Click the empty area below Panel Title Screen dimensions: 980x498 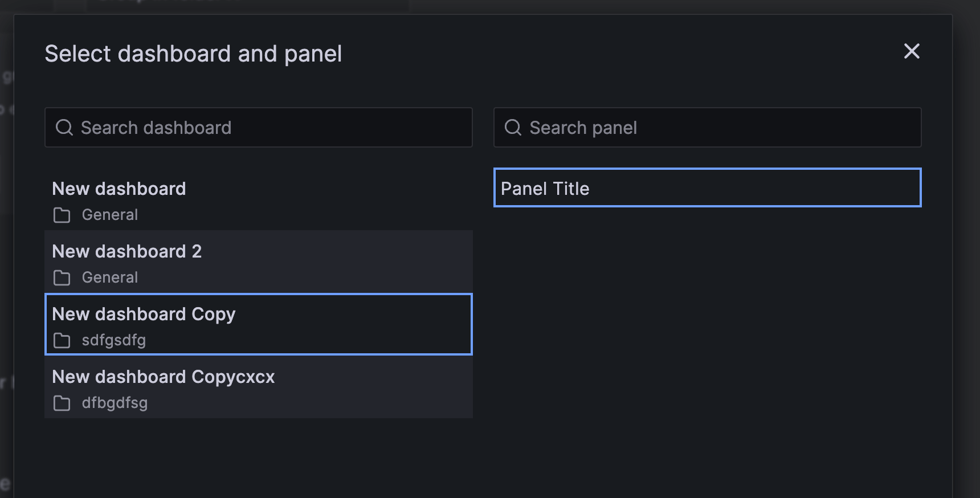pyautogui.click(x=708, y=342)
